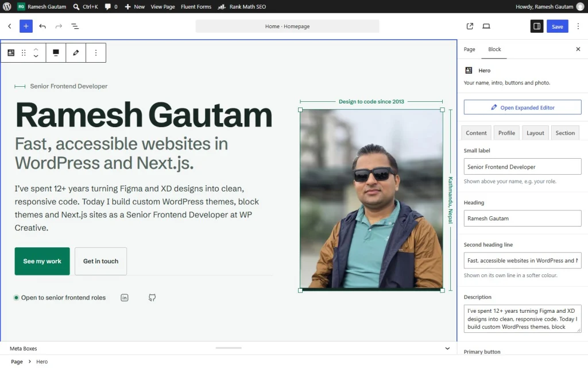This screenshot has width=588, height=368.
Task: Focus the Small label input field
Action: [523, 167]
